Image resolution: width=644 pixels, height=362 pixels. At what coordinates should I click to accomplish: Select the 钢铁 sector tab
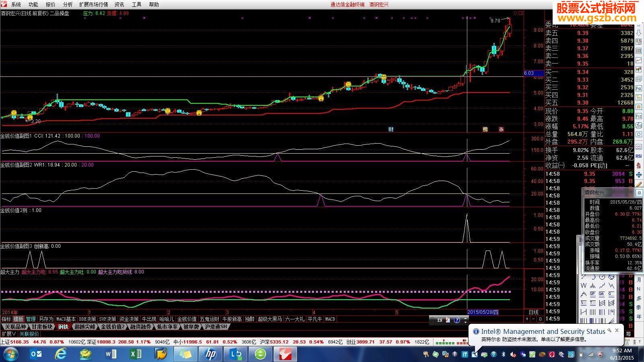click(63, 327)
